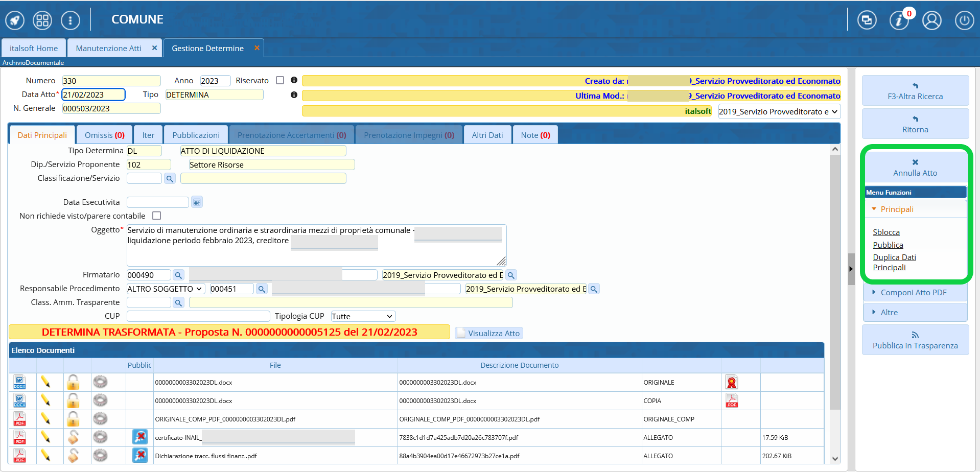Open the info notifications icon
This screenshot has height=472, width=980.
pos(899,20)
